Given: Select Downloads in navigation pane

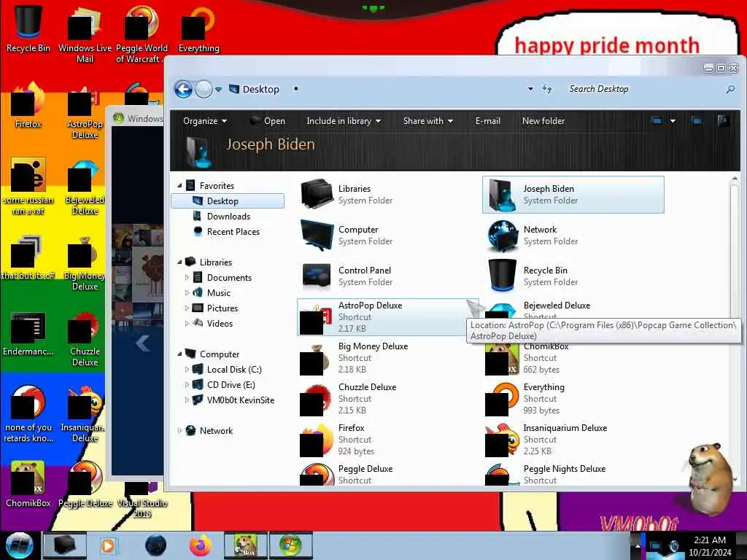Looking at the screenshot, I should pyautogui.click(x=228, y=216).
